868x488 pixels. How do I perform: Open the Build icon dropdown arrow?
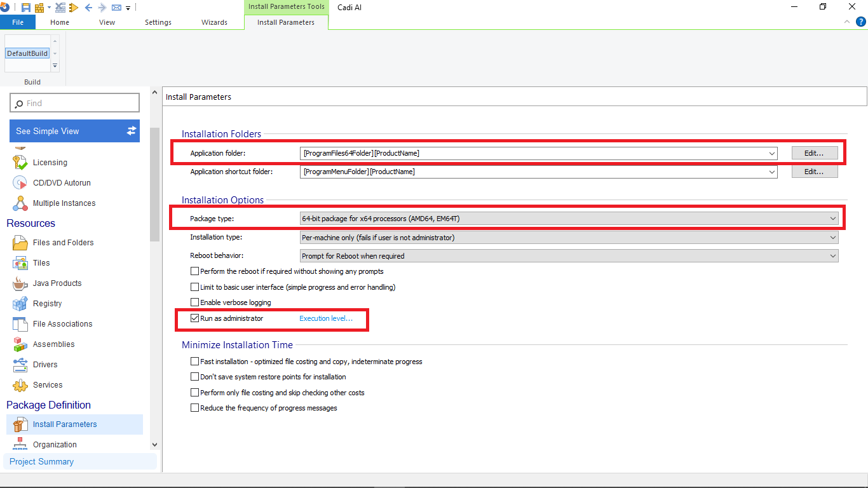pos(48,8)
